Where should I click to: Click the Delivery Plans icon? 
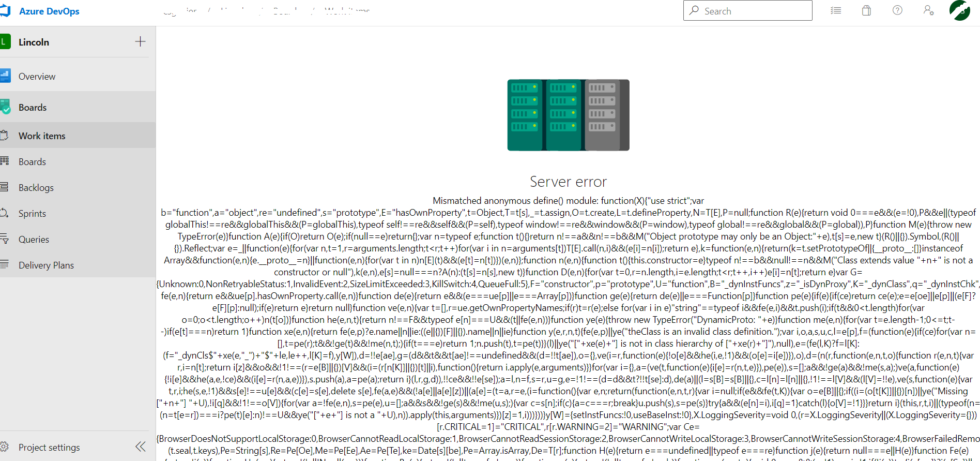[x=4, y=264]
